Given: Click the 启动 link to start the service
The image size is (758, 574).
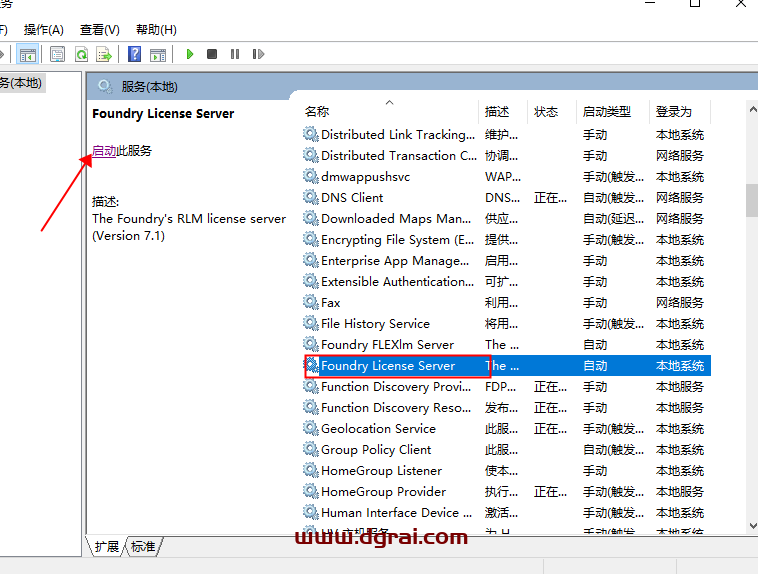Looking at the screenshot, I should coord(104,151).
